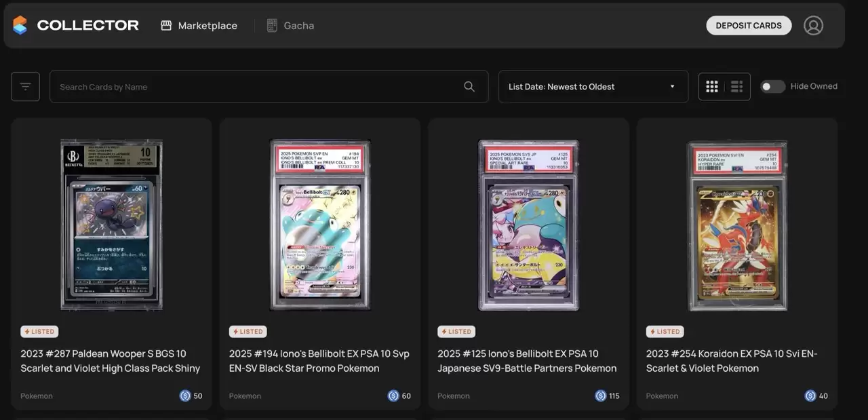Enable the Hide Owned toggle

772,86
